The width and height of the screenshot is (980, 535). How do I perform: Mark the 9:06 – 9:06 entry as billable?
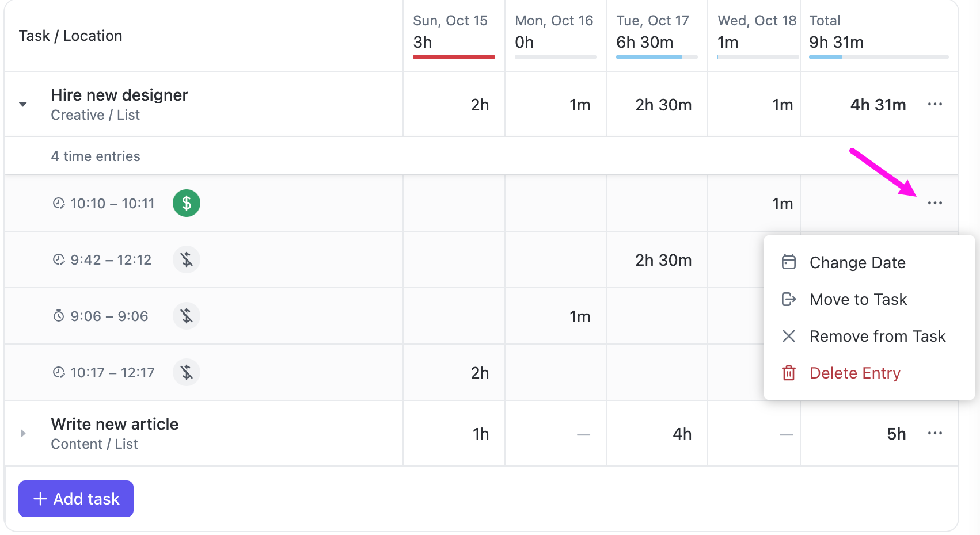pos(187,316)
